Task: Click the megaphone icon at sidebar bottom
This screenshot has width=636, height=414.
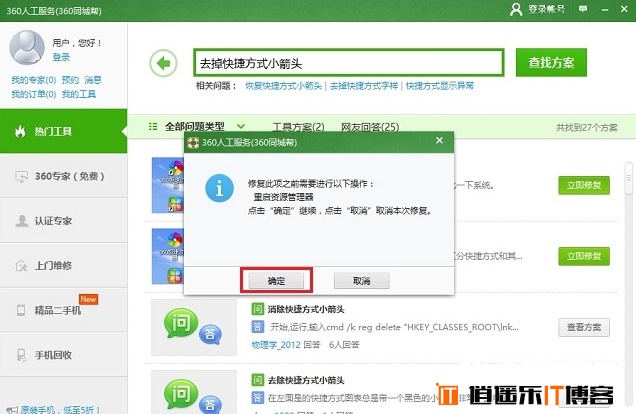Action: pos(11,410)
